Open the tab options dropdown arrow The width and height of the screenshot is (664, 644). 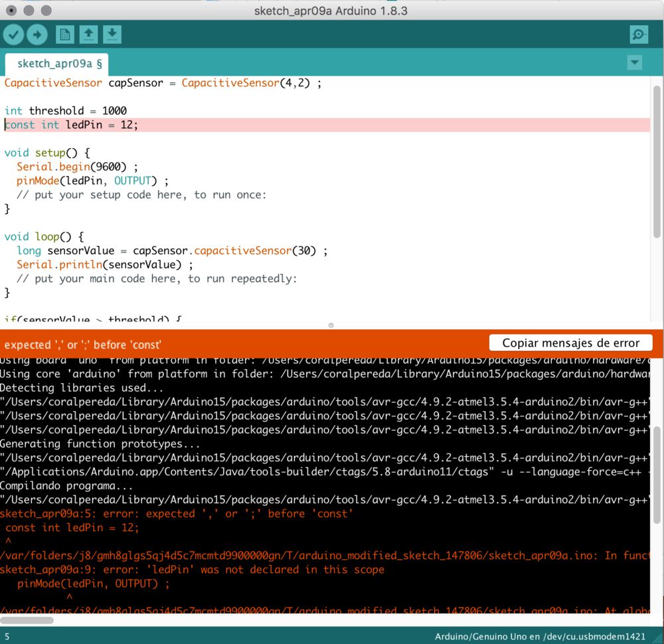pyautogui.click(x=634, y=62)
